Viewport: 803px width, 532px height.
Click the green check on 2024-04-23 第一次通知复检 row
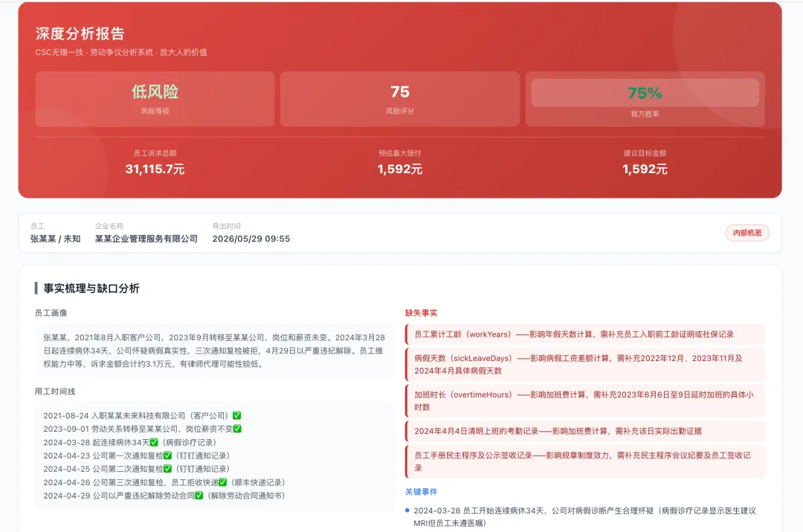tap(167, 455)
